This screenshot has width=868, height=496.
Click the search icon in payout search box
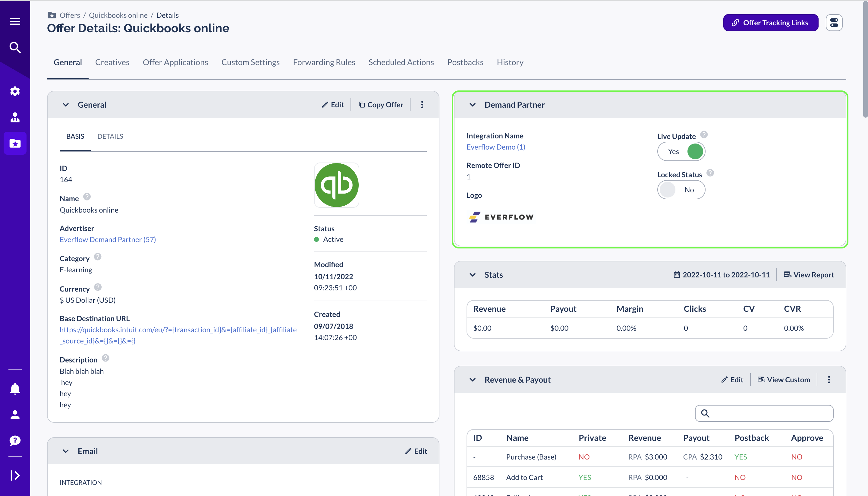click(705, 413)
